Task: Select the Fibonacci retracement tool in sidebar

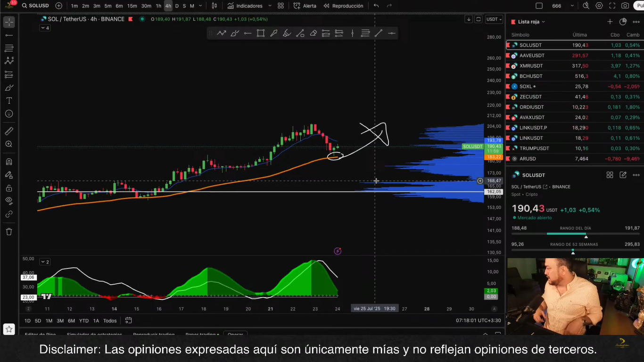Action: [x=9, y=48]
